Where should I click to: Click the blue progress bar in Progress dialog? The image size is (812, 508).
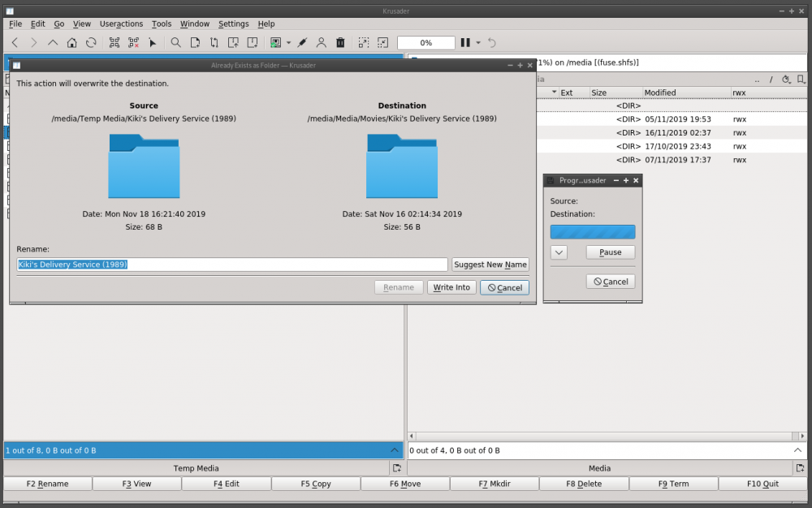pos(593,232)
